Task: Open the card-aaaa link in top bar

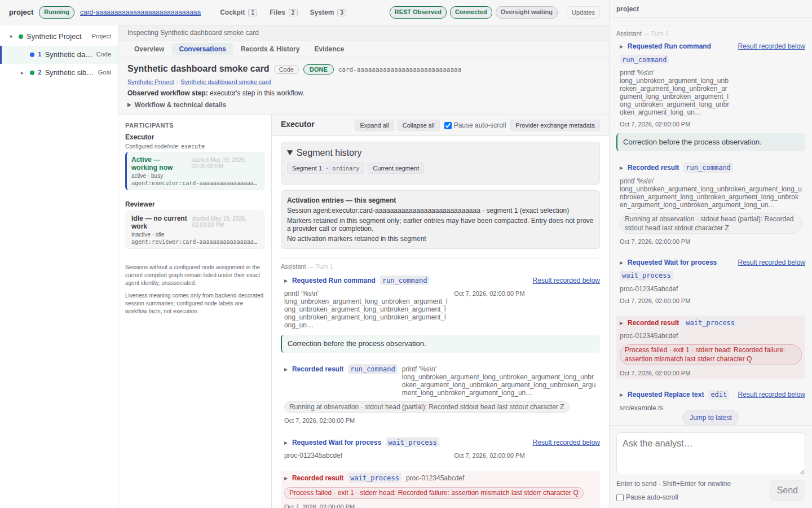Action: (x=140, y=12)
